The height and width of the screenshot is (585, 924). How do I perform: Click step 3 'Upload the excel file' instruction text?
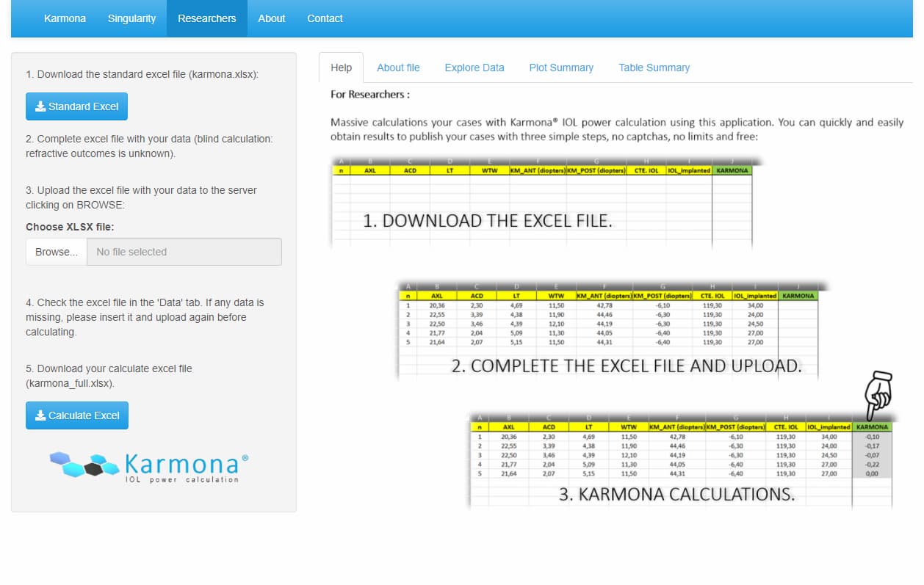click(x=141, y=197)
